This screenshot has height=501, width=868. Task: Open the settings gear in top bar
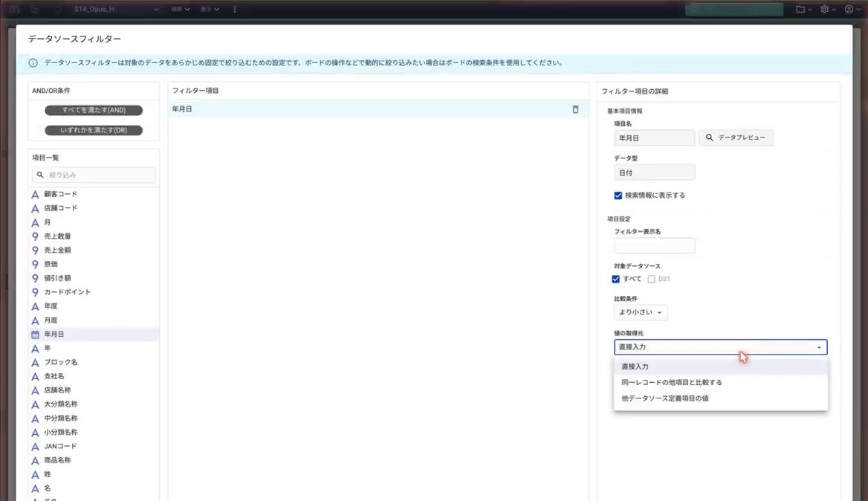coord(828,10)
